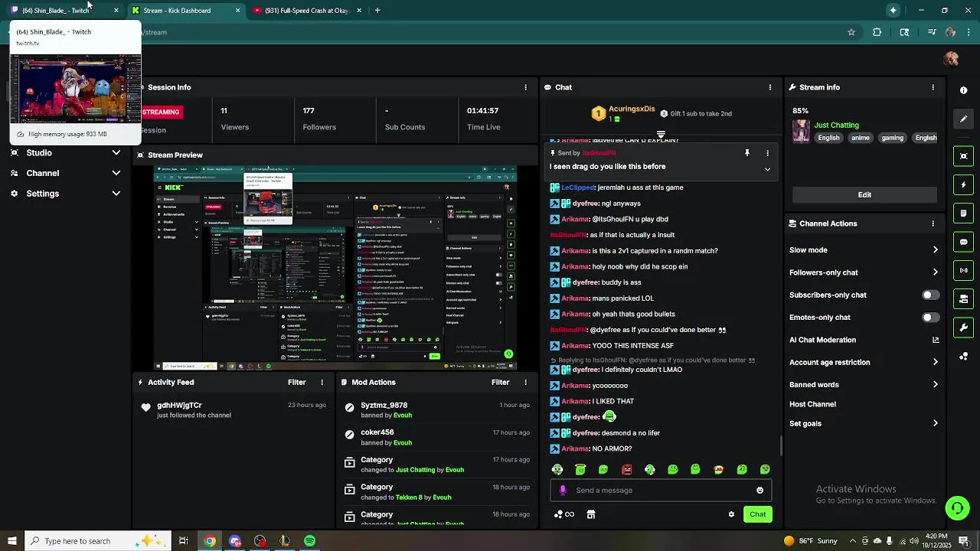Open Session Info panel options menu
The height and width of the screenshot is (551, 980).
525,87
